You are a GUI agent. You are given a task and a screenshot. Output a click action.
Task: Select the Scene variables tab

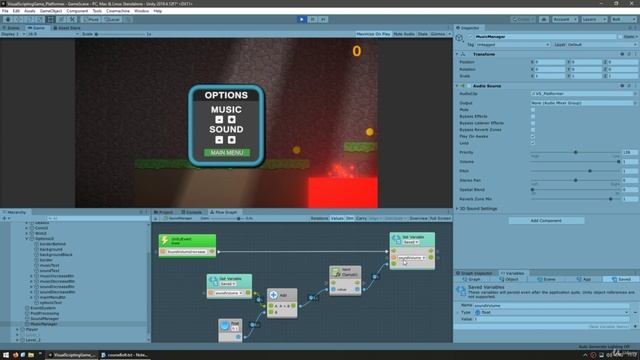tap(546, 280)
